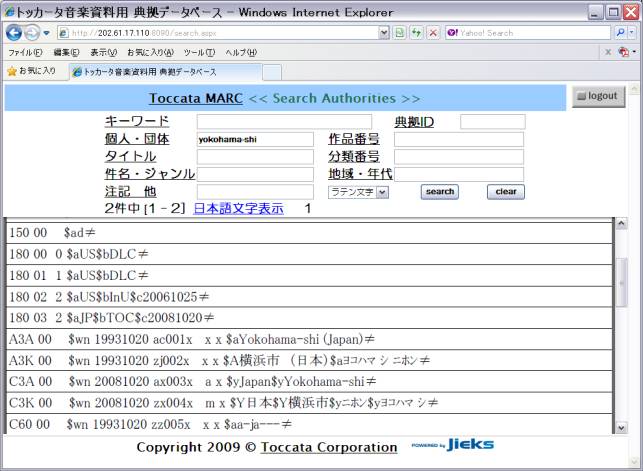Click the 日本語文字表示 link
Screen dimensions: 643x471
pos(238,208)
